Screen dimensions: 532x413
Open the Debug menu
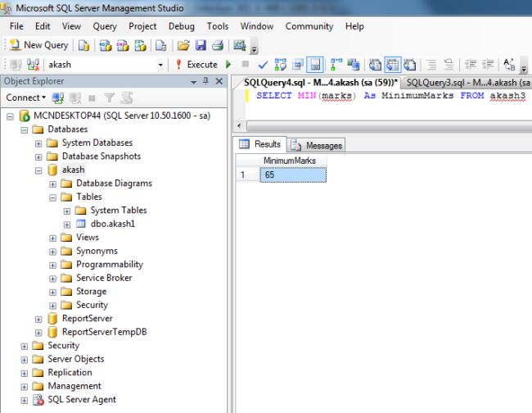pyautogui.click(x=182, y=26)
